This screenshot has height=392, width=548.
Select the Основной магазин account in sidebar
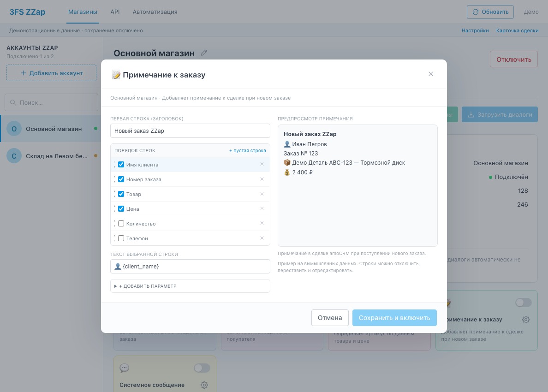[51, 129]
